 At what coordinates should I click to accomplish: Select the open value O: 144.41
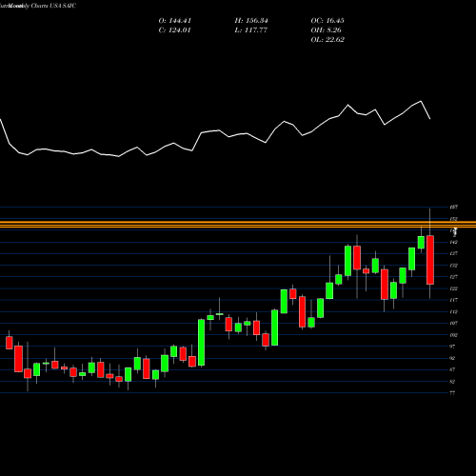coord(175,21)
